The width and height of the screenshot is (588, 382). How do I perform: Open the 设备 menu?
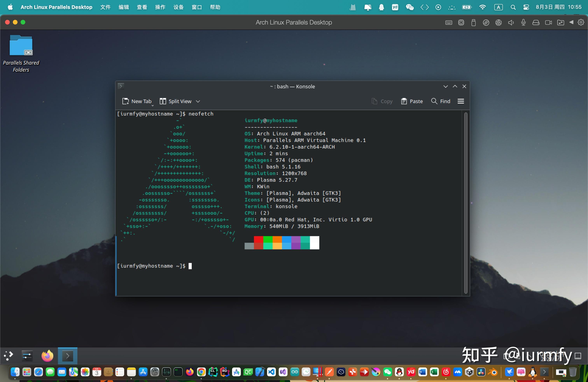(x=179, y=7)
